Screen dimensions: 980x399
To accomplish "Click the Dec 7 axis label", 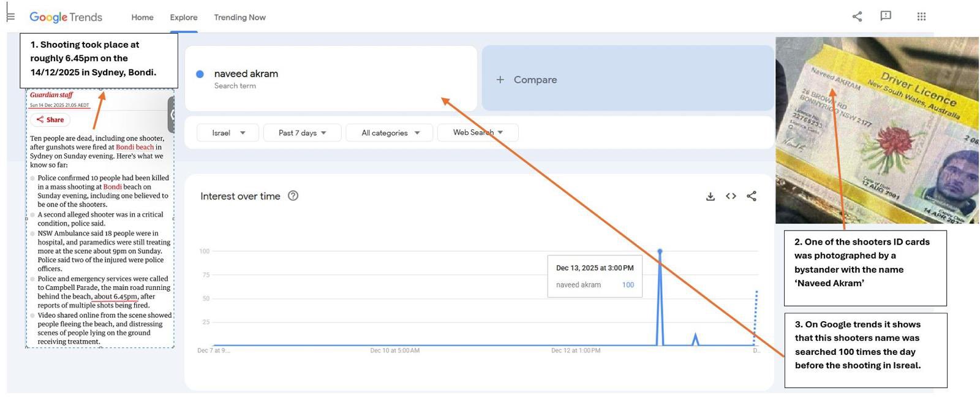I will (x=214, y=351).
